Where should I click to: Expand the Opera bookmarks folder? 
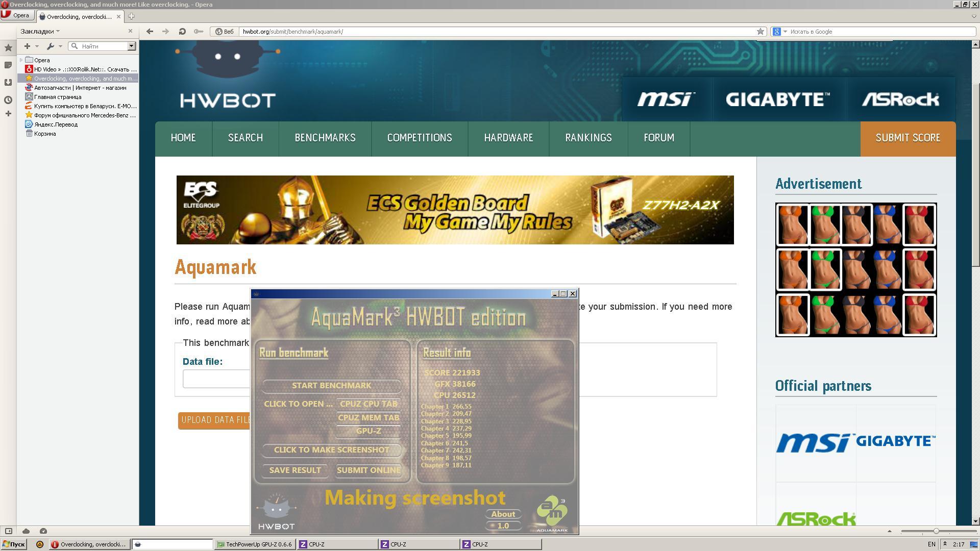click(x=21, y=60)
